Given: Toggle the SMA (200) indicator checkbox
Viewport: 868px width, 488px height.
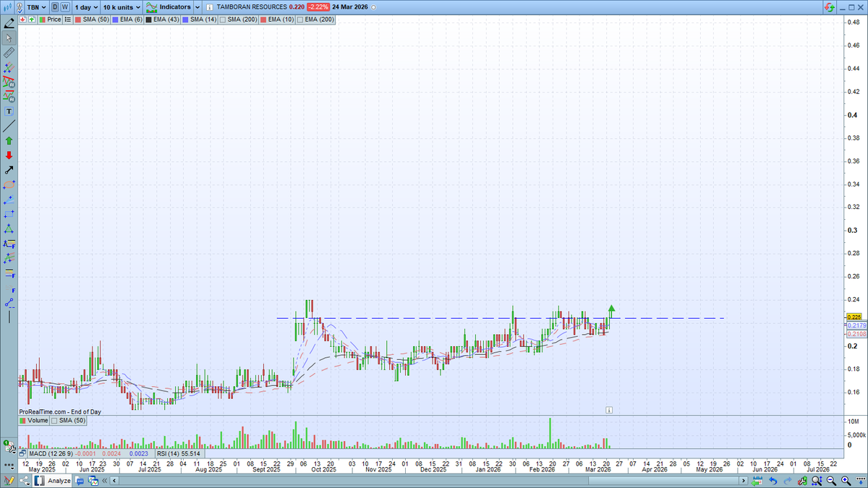Looking at the screenshot, I should 222,20.
